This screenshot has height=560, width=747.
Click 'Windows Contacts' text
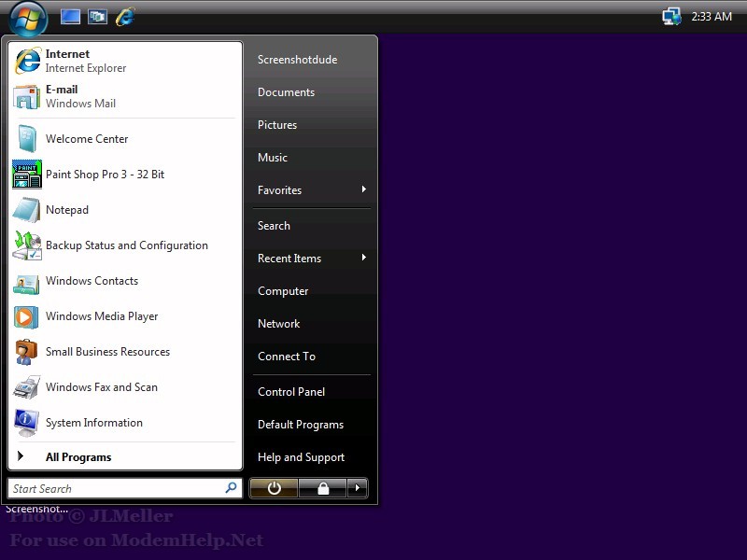92,281
